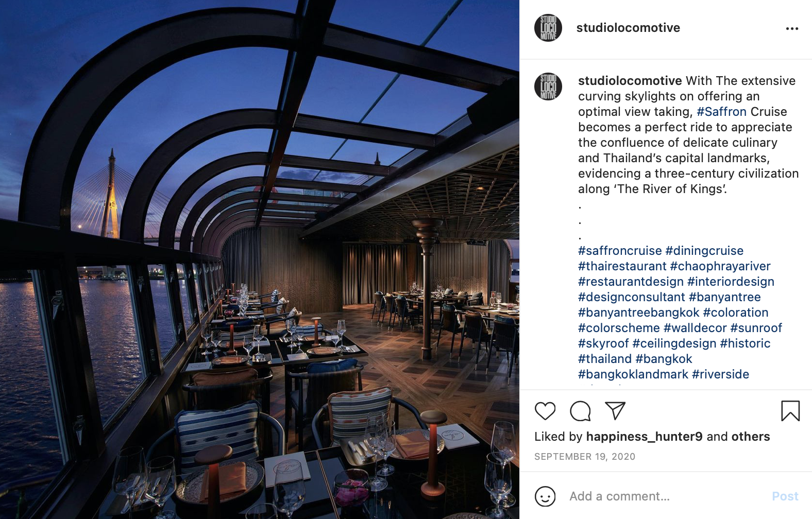Open the #chaophrayariver hashtag

pos(720,266)
